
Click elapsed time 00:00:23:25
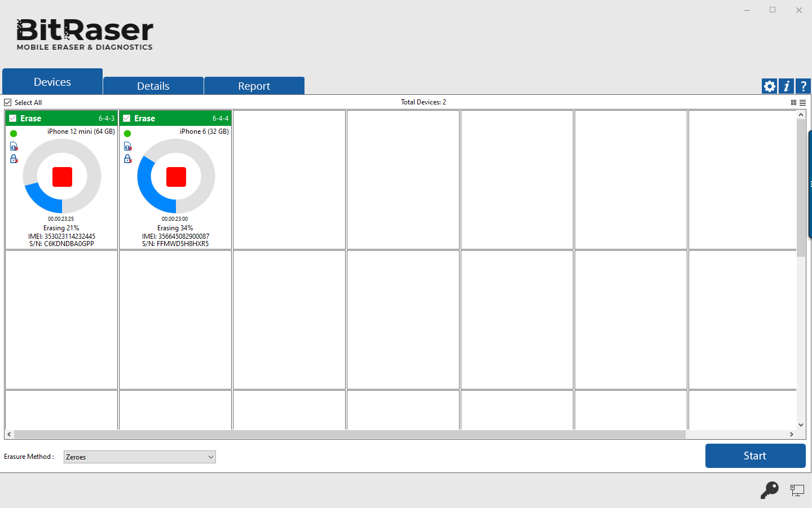(x=61, y=219)
